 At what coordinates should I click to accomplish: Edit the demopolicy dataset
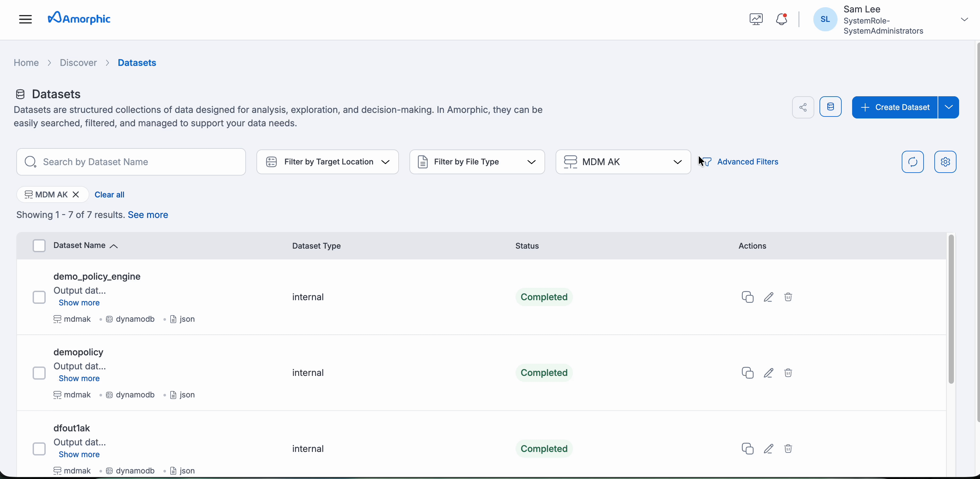click(x=769, y=373)
